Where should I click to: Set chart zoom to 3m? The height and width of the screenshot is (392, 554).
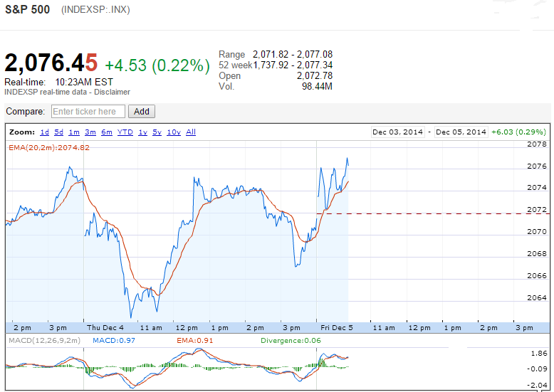pyautogui.click(x=90, y=132)
